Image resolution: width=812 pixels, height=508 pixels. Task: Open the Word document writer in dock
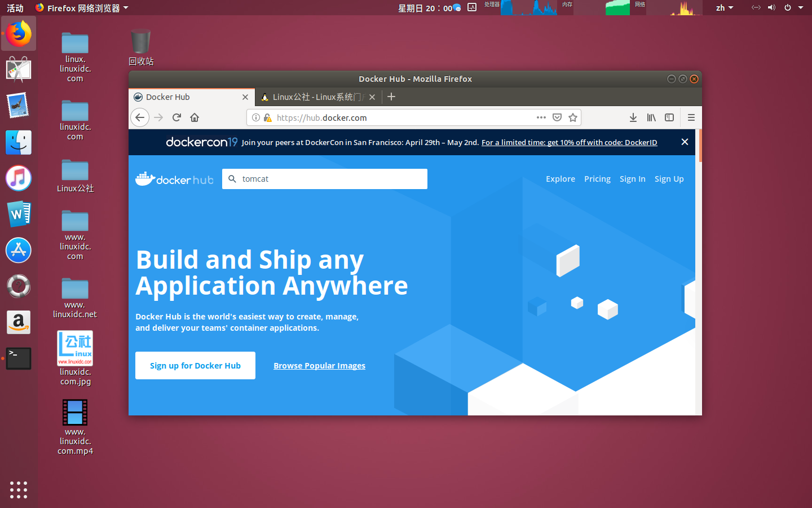click(x=19, y=214)
